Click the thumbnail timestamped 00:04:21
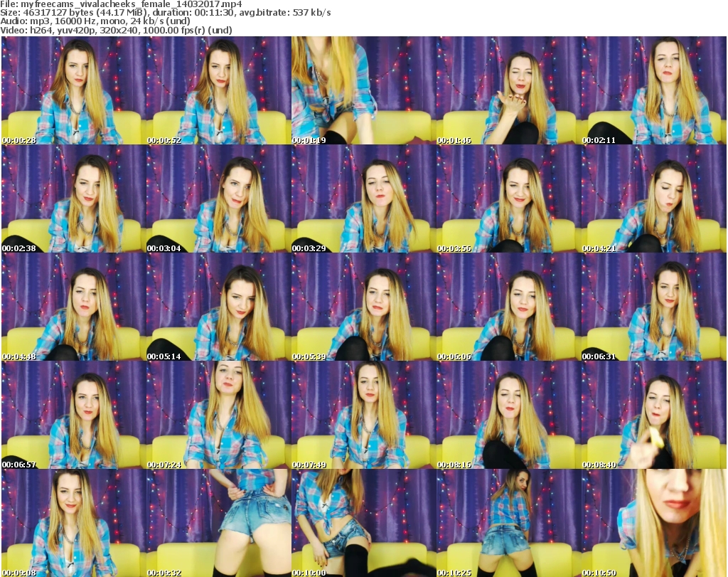This screenshot has height=577, width=728. point(654,198)
